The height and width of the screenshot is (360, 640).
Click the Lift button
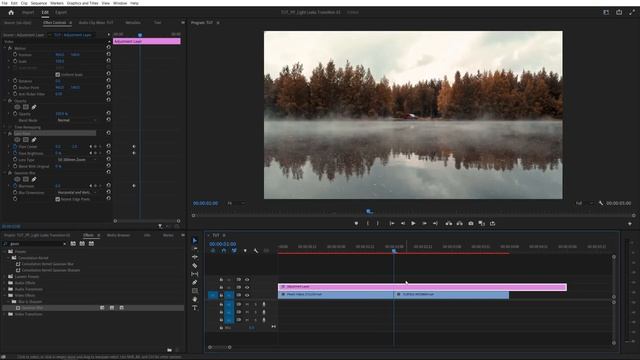click(449, 223)
